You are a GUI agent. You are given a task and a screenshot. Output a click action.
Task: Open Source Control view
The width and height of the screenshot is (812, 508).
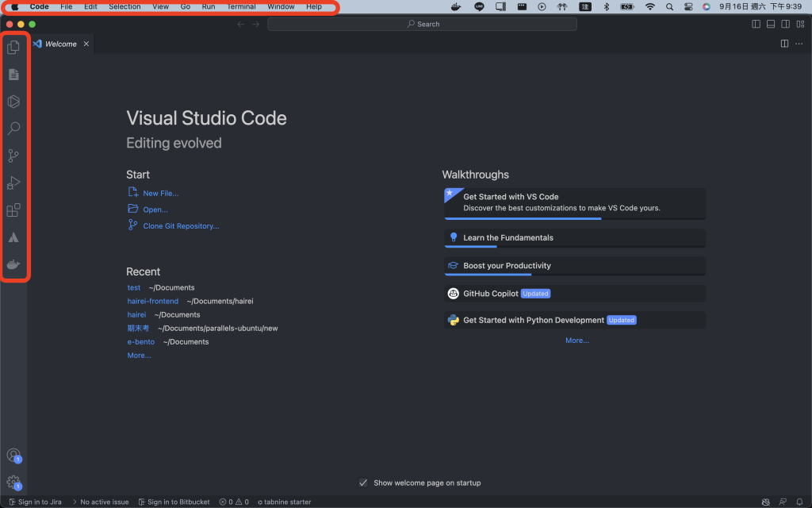click(13, 156)
